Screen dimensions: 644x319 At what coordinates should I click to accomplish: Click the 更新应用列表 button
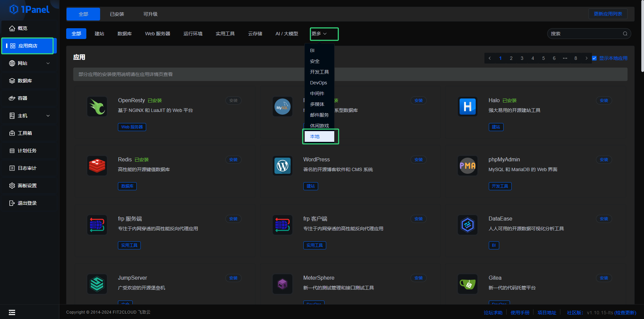[x=608, y=14]
